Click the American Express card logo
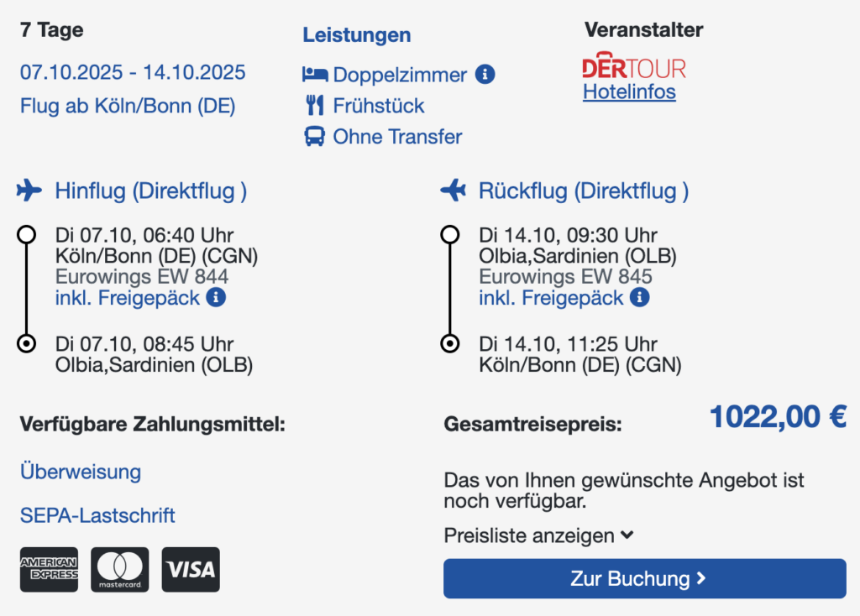Screen dimensions: 860x616 pos(49,569)
